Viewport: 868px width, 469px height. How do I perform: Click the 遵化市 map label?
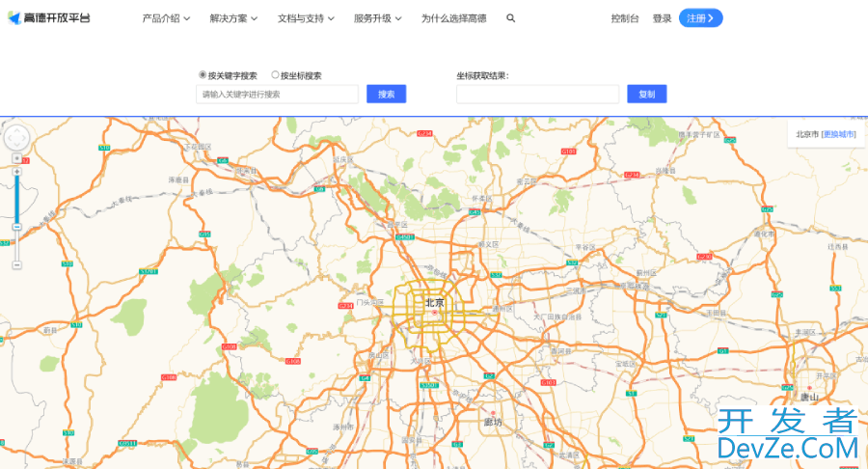tap(764, 234)
